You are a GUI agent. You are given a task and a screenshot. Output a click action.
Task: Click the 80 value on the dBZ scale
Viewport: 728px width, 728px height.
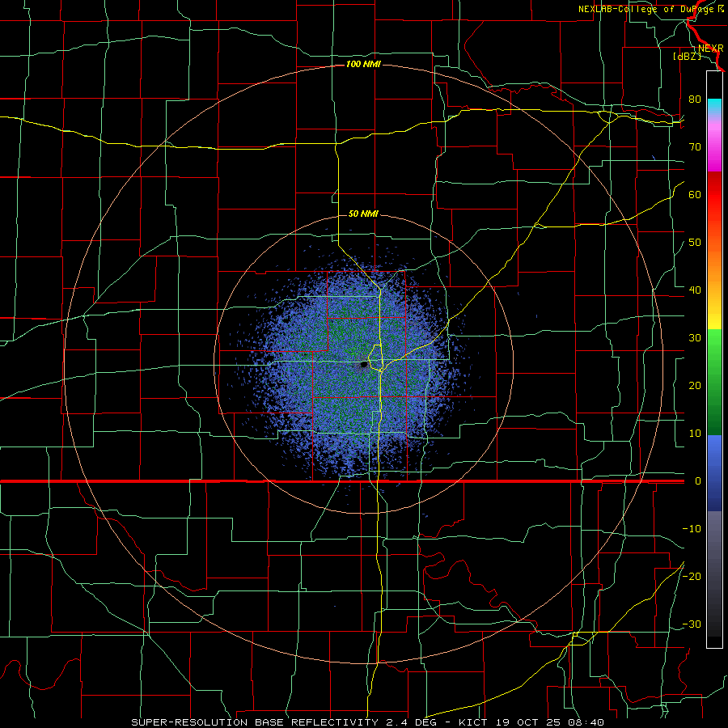coord(695,99)
